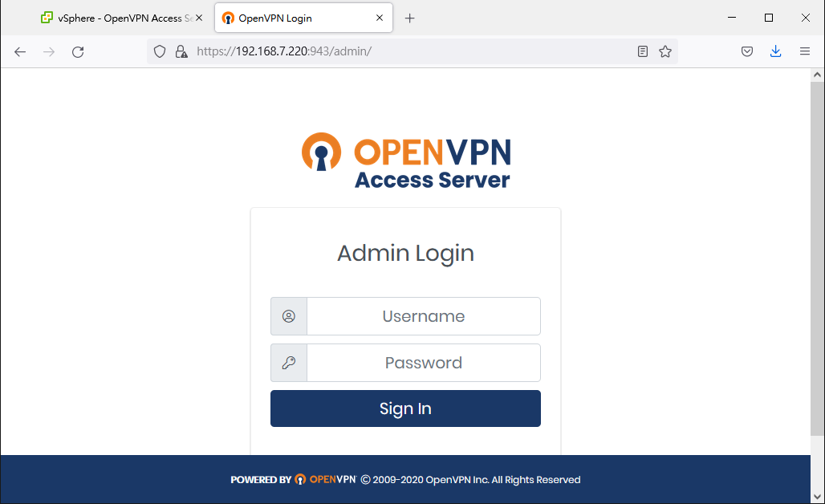Click the address bar URL
The width and height of the screenshot is (825, 504).
(x=284, y=51)
